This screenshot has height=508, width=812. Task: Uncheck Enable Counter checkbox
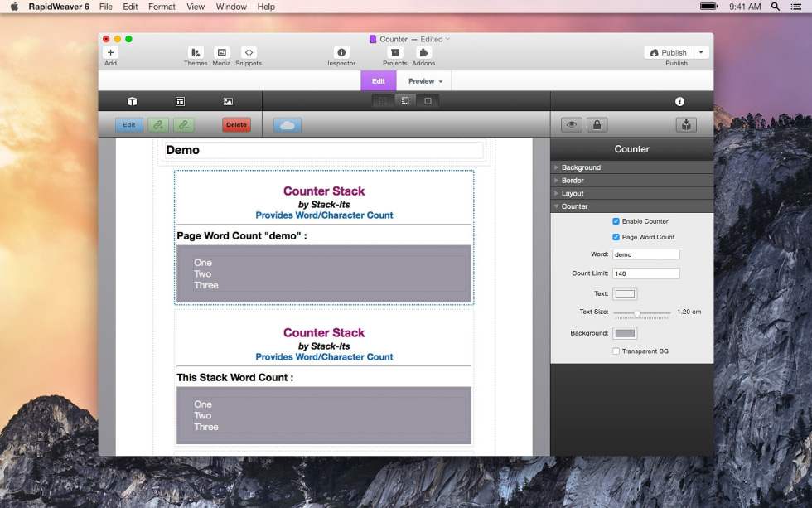pyautogui.click(x=616, y=221)
